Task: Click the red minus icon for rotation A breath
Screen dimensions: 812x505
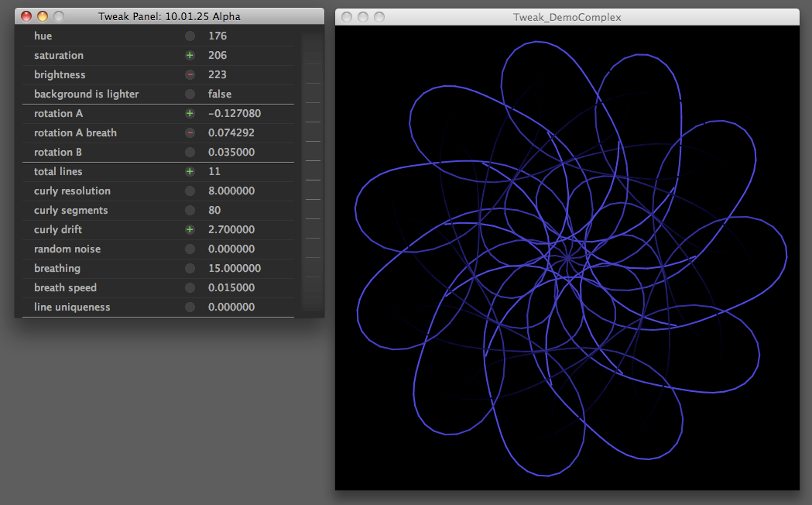Action: [x=190, y=133]
